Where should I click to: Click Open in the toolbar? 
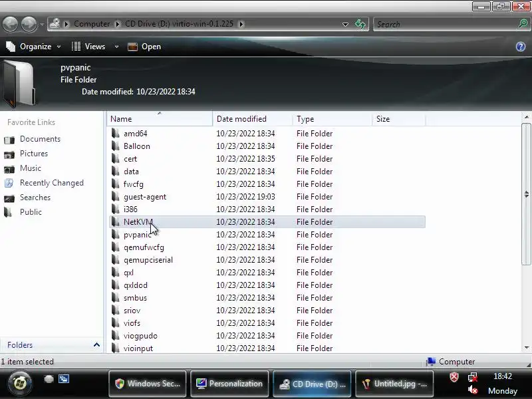(144, 47)
